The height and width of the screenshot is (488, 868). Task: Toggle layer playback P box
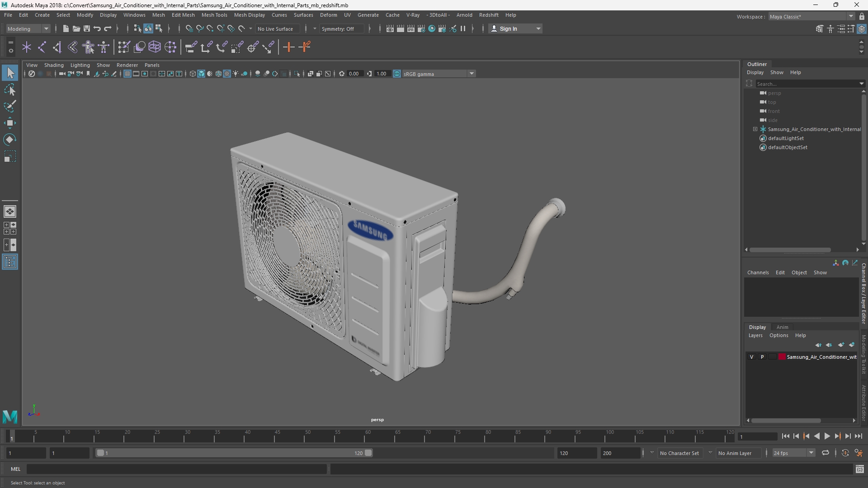pos(762,357)
